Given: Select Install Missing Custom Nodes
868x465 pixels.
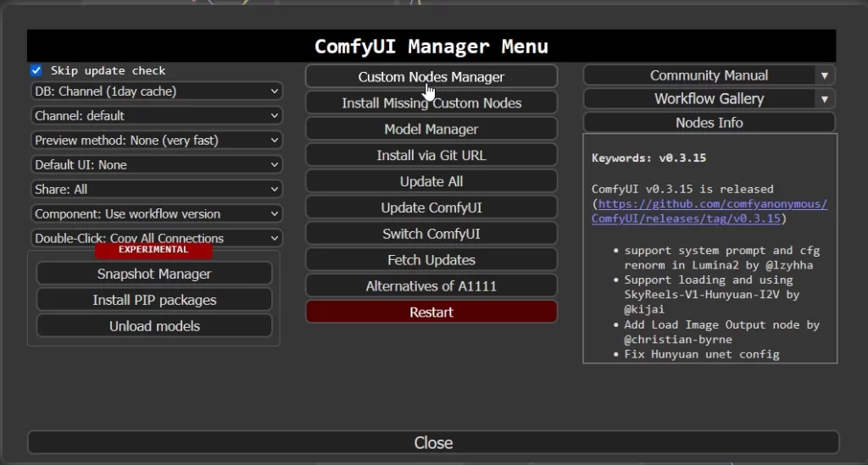Looking at the screenshot, I should (431, 102).
